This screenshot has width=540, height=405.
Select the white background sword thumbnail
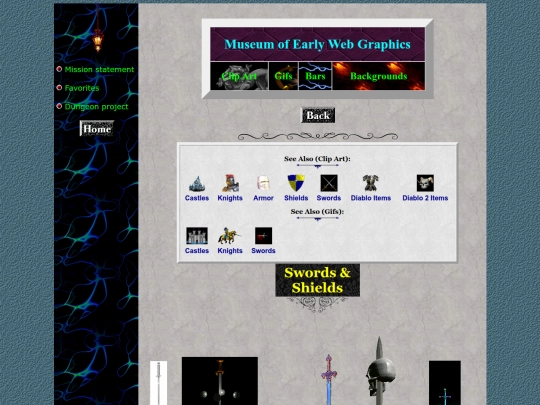[158, 383]
